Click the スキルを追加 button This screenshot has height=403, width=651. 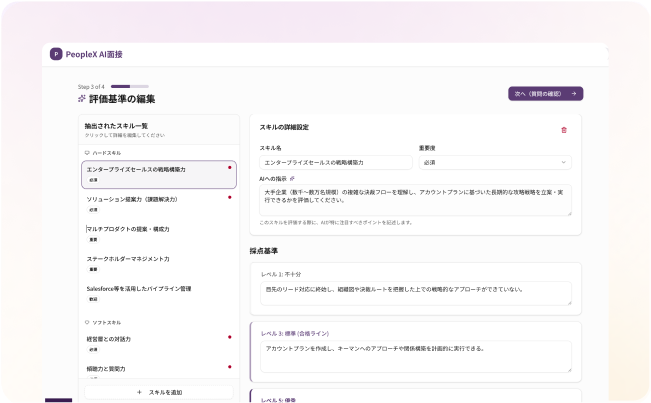tap(159, 392)
